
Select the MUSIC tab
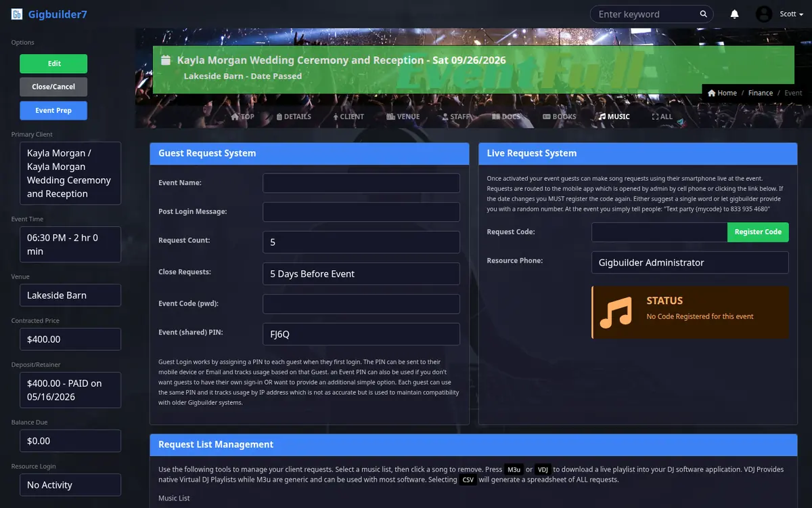coord(614,117)
